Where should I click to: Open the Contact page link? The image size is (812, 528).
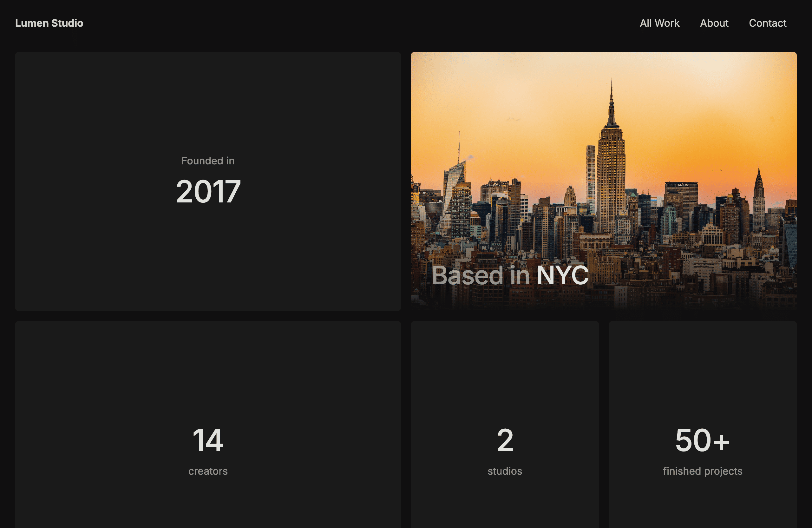[767, 23]
